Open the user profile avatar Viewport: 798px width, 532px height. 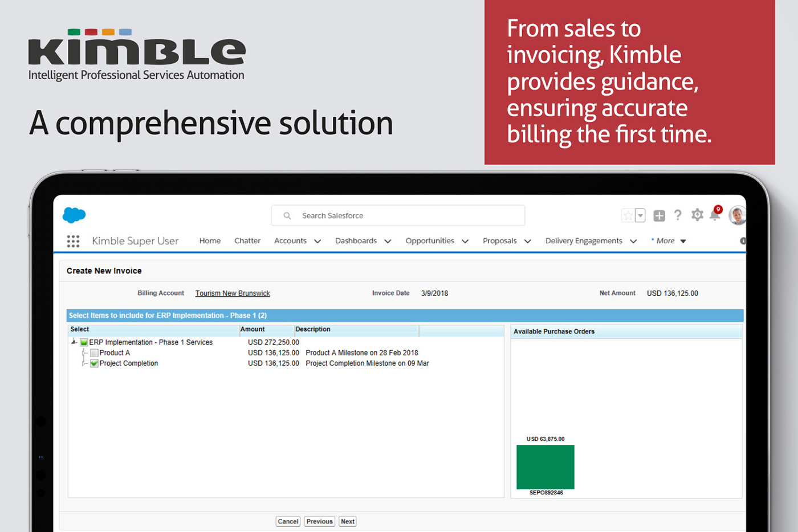pos(738,215)
